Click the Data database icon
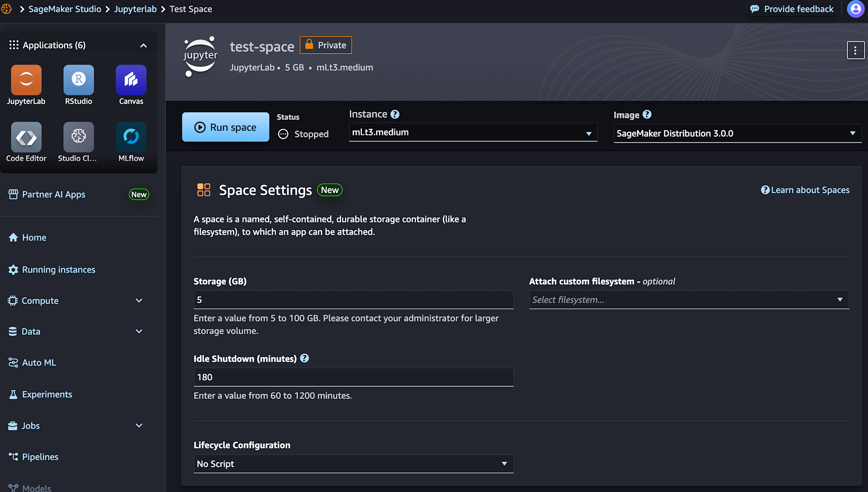This screenshot has height=492, width=868. pos(13,331)
